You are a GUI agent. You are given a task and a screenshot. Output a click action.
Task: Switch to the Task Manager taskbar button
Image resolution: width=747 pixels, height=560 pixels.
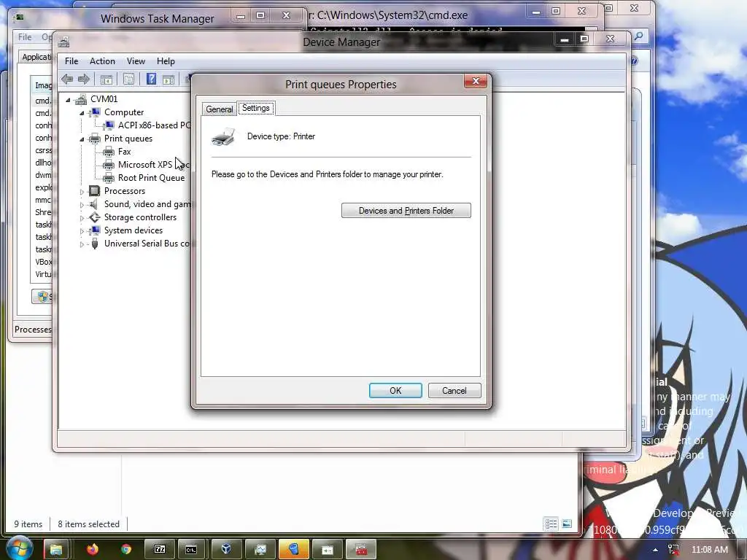pyautogui.click(x=260, y=550)
